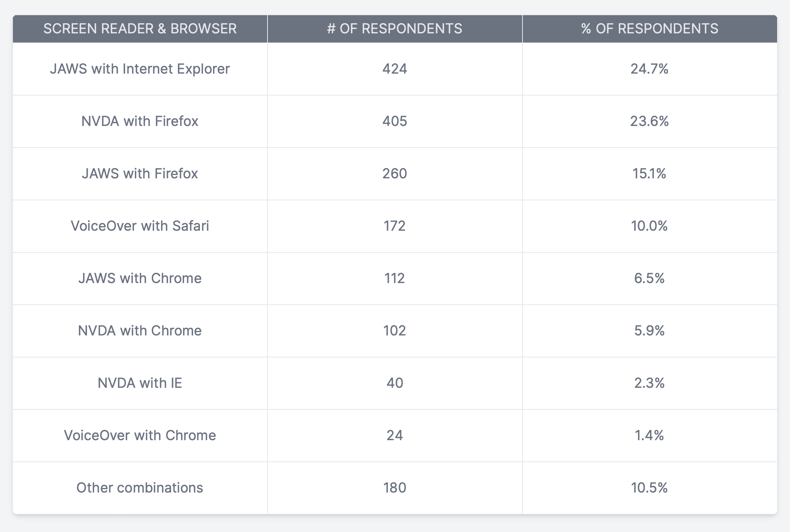Select the NVDA with Firefox cell
790x532 pixels.
click(x=140, y=121)
